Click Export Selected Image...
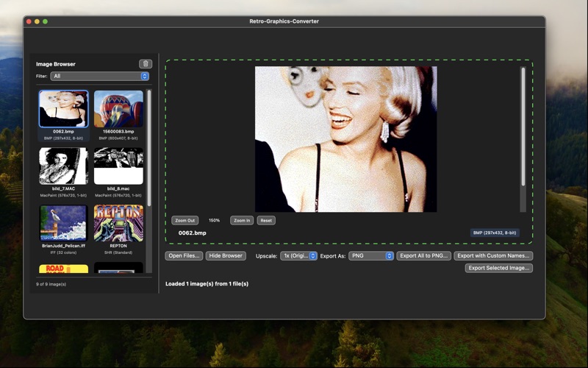588x368 pixels. 499,268
